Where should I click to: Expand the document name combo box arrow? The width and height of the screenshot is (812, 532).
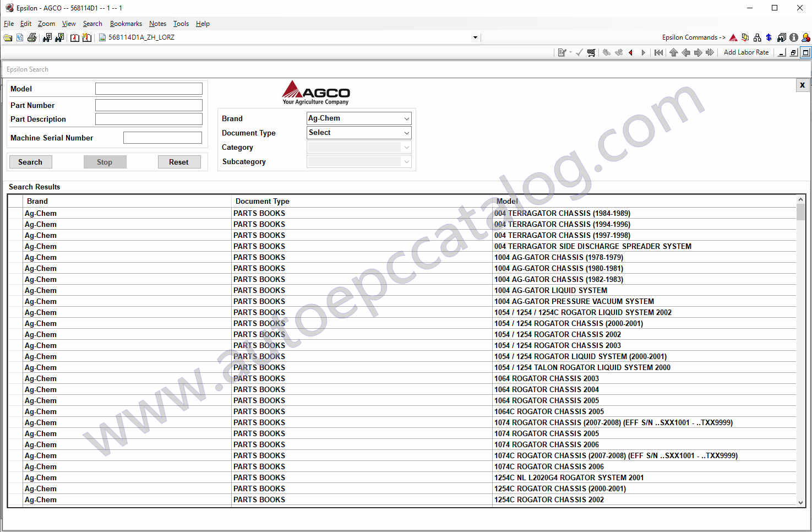tap(475, 37)
